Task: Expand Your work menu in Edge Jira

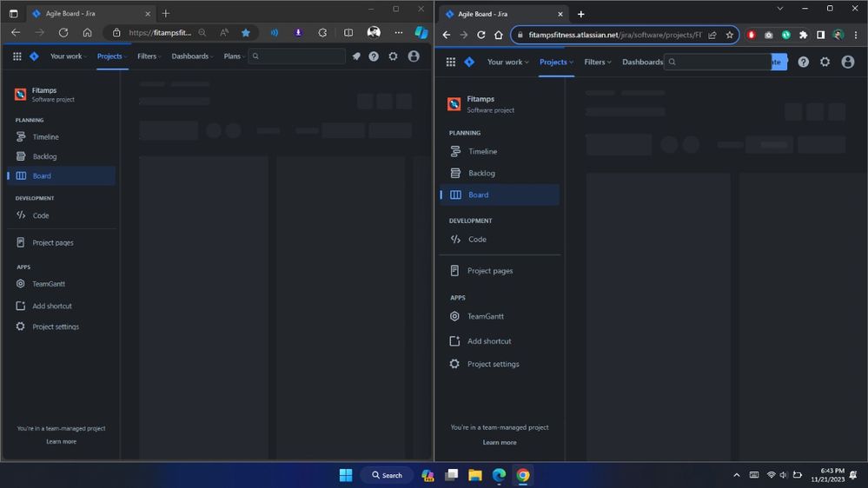Action: click(69, 56)
